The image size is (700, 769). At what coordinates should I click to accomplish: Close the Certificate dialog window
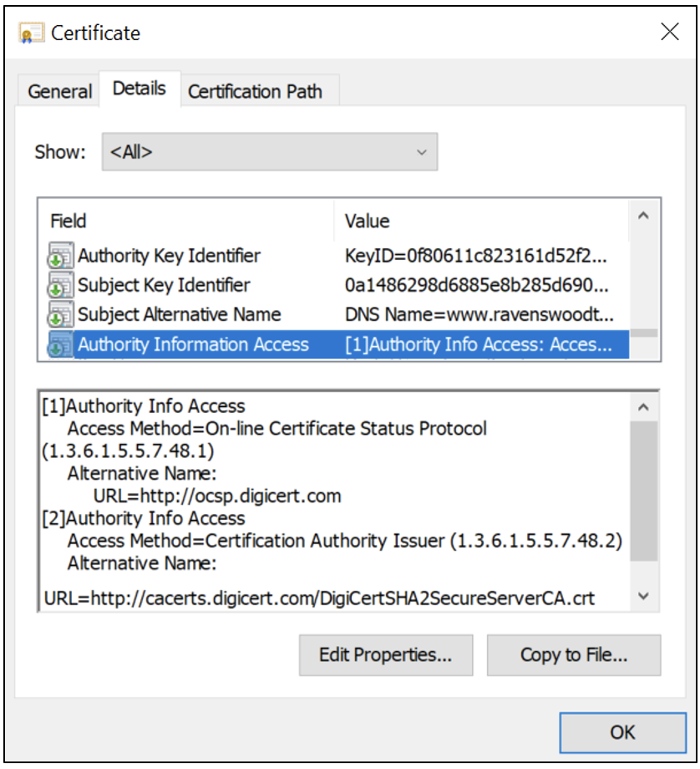click(x=670, y=33)
